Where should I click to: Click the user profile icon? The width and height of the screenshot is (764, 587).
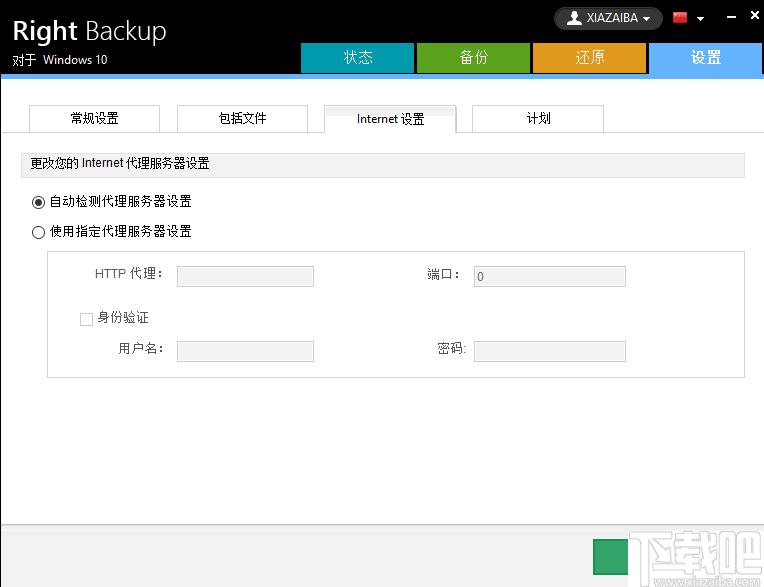point(574,18)
